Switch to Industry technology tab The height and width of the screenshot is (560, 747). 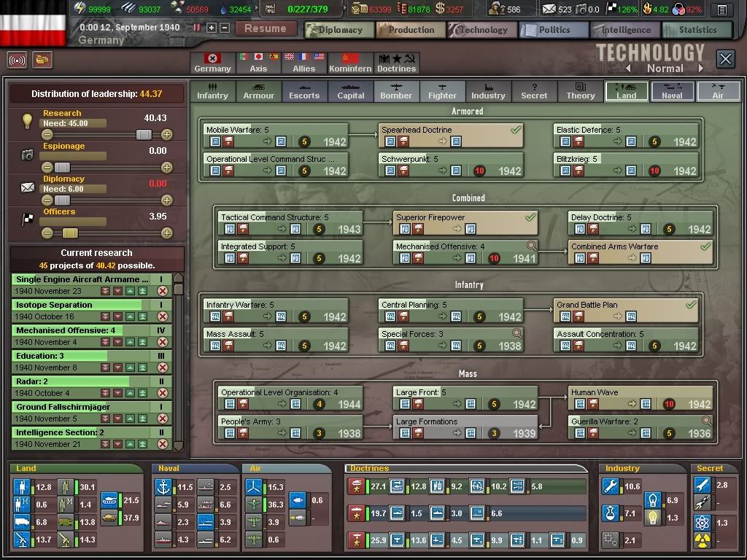(488, 91)
